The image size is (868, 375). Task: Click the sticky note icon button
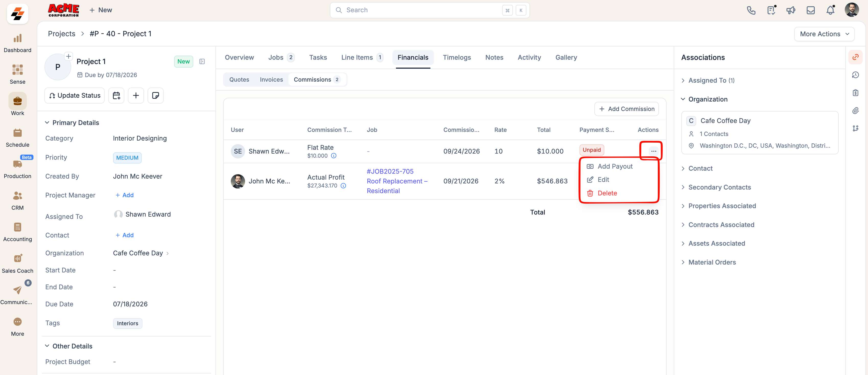pos(155,96)
